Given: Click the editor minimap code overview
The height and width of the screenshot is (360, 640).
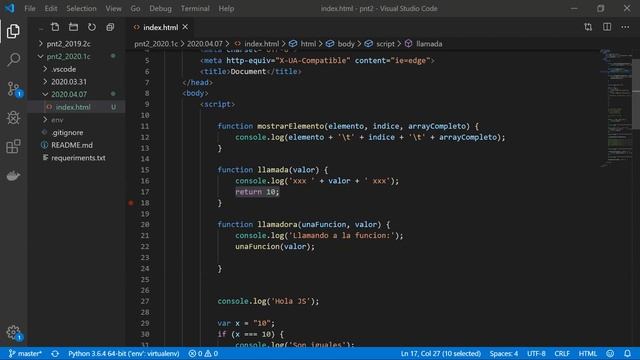Looking at the screenshot, I should coord(615,108).
